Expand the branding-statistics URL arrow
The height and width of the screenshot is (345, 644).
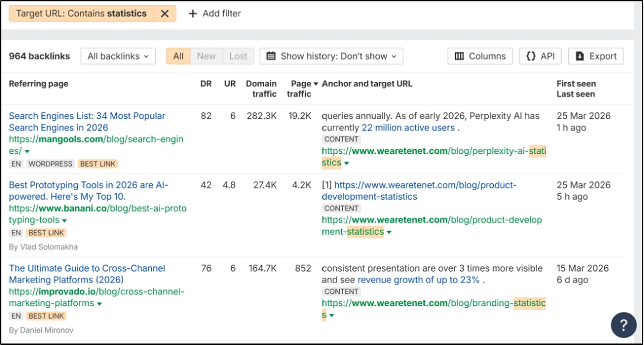(x=332, y=316)
